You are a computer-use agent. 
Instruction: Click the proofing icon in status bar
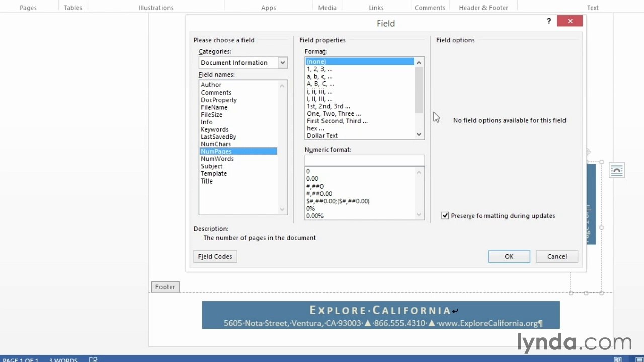tap(93, 359)
